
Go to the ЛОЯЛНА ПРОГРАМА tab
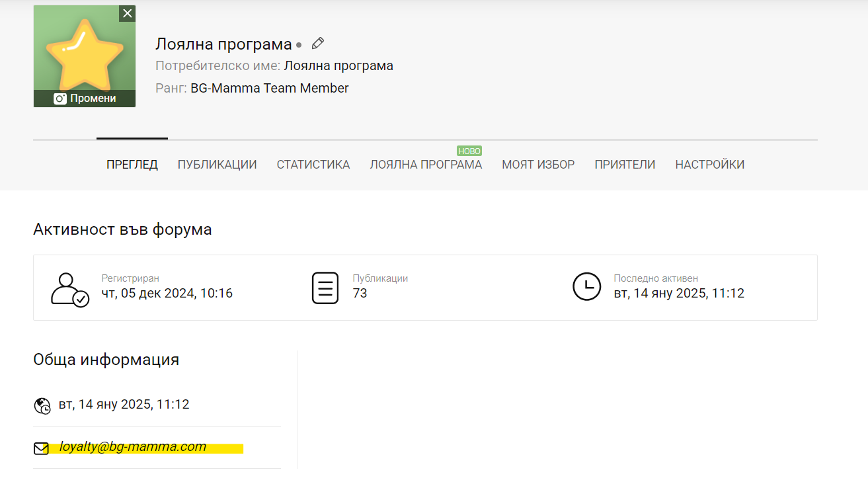pyautogui.click(x=426, y=165)
